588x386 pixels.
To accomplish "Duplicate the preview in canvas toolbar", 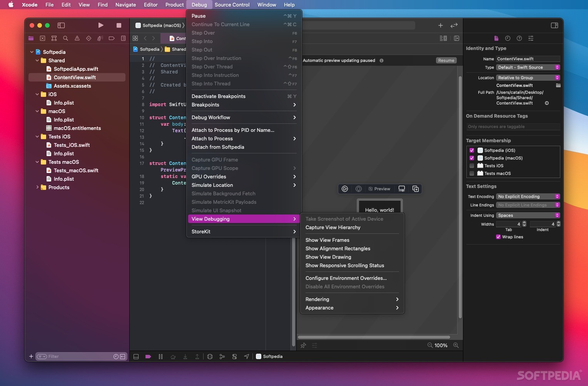I will 416,189.
